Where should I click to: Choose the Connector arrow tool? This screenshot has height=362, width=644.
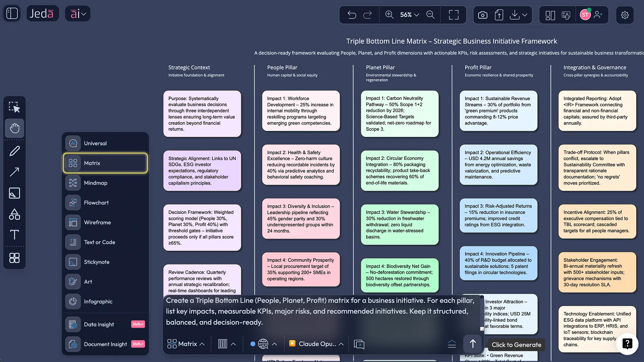pos(14,172)
